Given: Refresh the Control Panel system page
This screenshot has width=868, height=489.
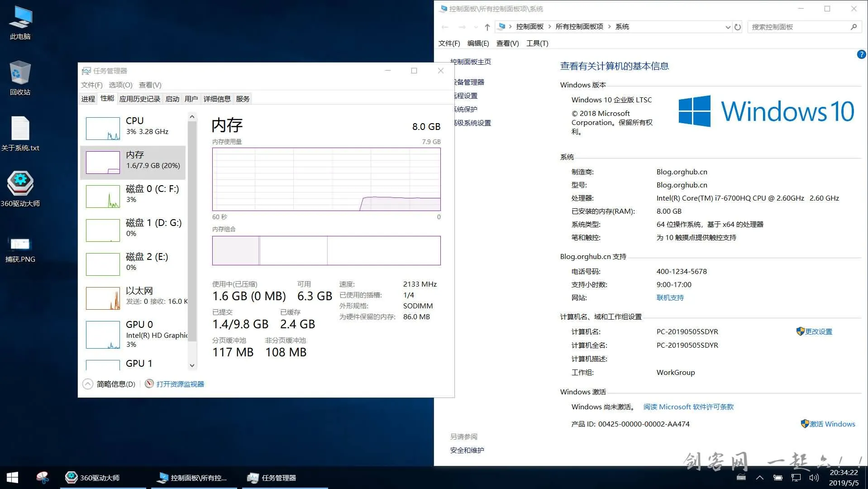Looking at the screenshot, I should click(738, 27).
